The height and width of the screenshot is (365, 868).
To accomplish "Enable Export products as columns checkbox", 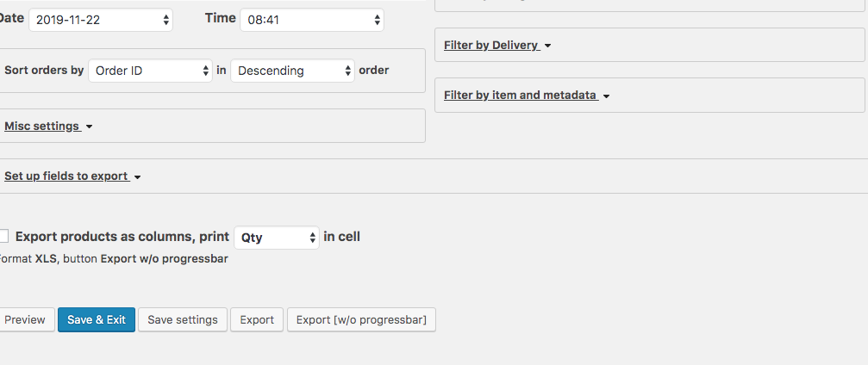I will [3, 236].
